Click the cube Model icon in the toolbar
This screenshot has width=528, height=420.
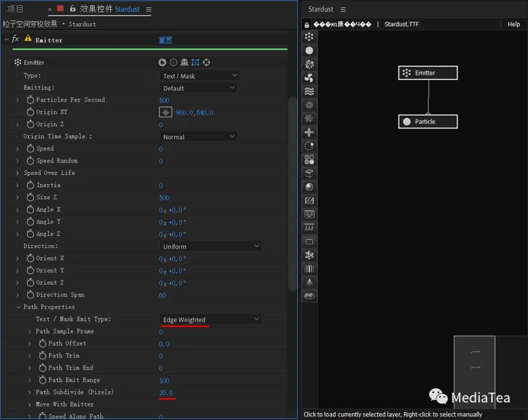pos(309,173)
